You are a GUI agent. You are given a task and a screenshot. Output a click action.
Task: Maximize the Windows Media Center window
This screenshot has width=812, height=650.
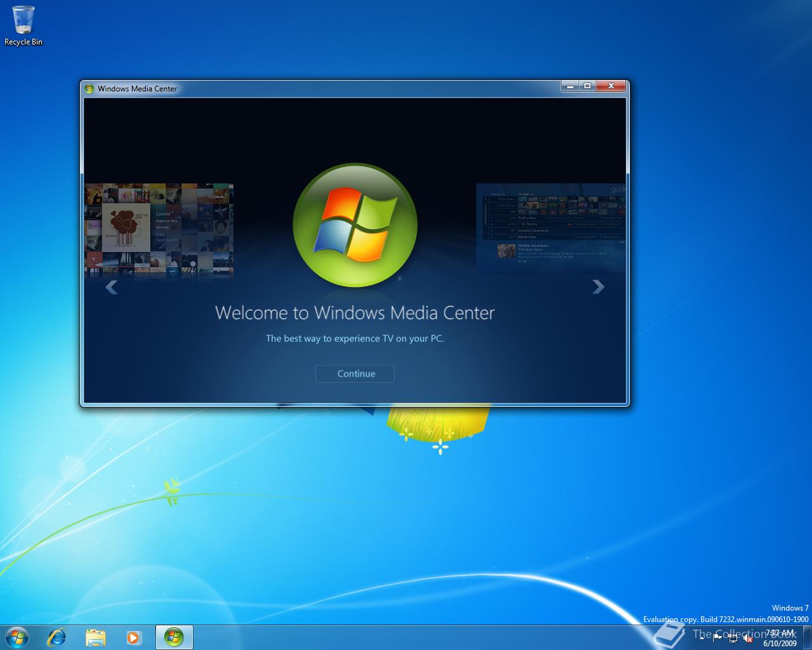[587, 86]
